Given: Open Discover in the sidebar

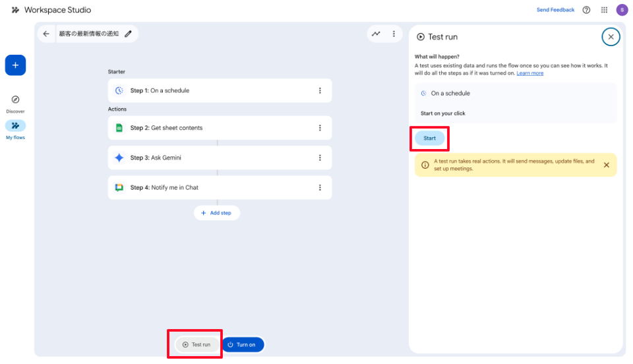Looking at the screenshot, I should point(15,100).
